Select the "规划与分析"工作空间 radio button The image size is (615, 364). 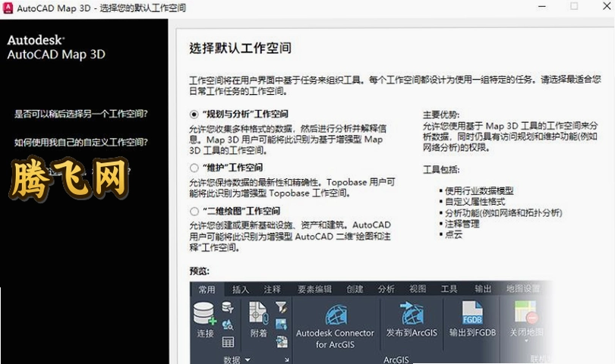(x=194, y=115)
